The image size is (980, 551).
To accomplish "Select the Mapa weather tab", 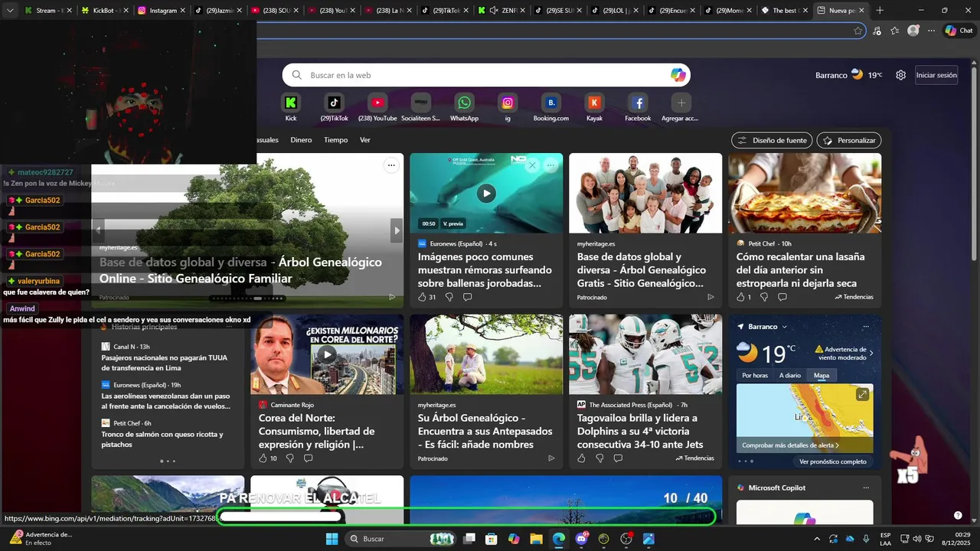I will [x=822, y=376].
